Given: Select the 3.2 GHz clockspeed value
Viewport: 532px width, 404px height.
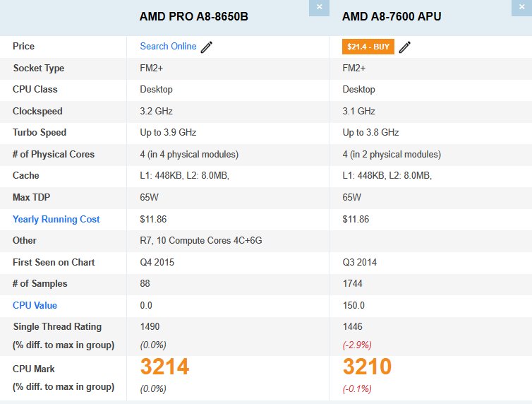Looking at the screenshot, I should (156, 112).
